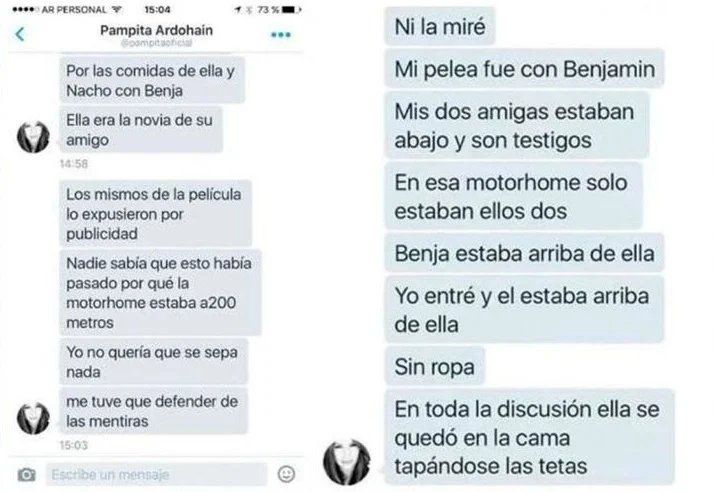Open the three-dots options menu
Viewport: 714px width, 492px height.
280,35
